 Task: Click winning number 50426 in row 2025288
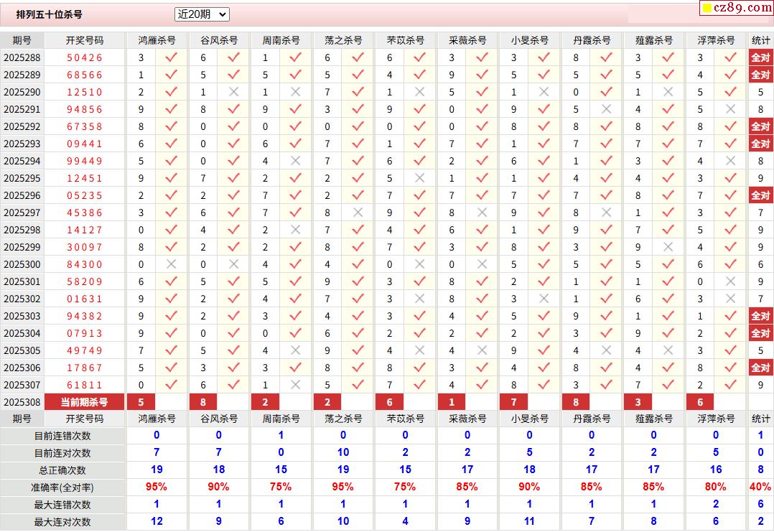coord(85,57)
